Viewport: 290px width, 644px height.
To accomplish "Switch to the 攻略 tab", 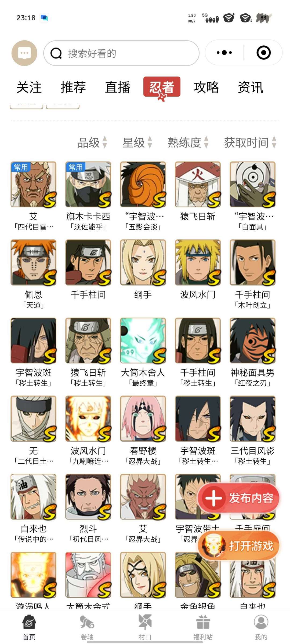I will point(206,87).
